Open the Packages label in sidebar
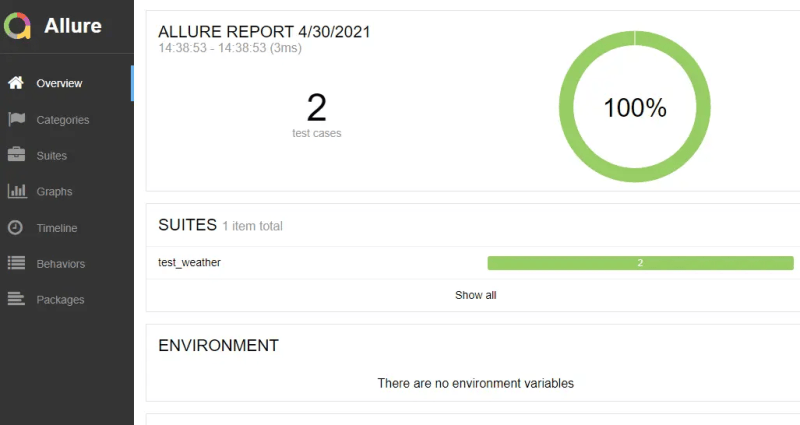This screenshot has width=800, height=425. 60,300
